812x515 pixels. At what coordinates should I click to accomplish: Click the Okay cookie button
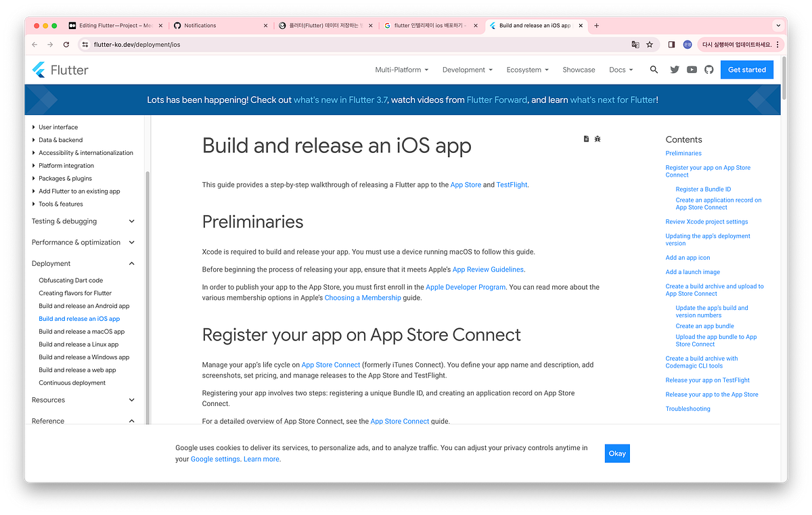pos(617,453)
